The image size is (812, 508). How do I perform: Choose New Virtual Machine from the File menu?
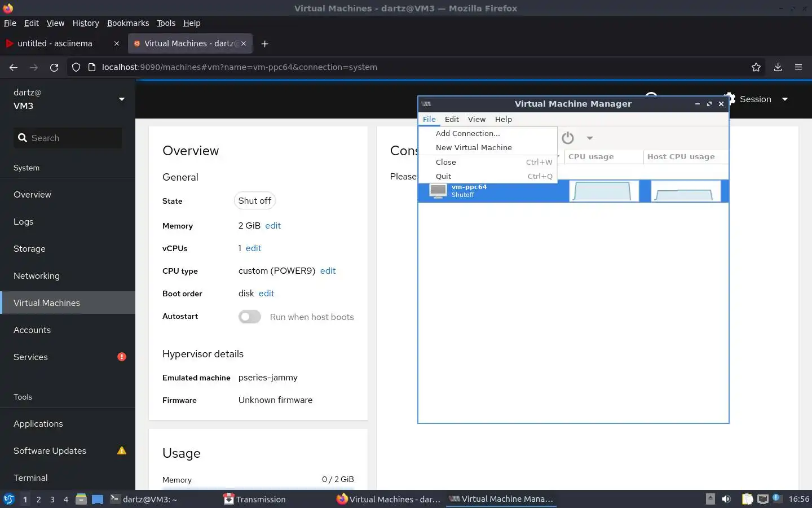pos(488,147)
